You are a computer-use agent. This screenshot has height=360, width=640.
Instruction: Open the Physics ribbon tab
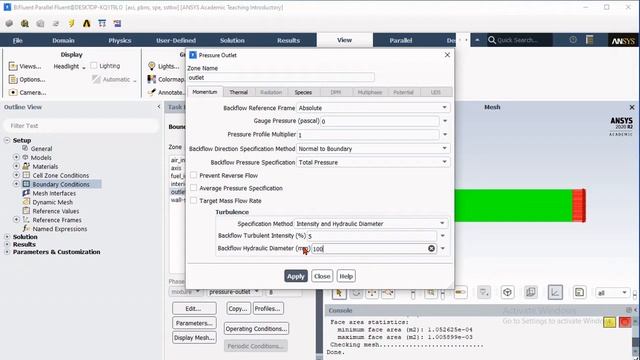click(x=120, y=40)
